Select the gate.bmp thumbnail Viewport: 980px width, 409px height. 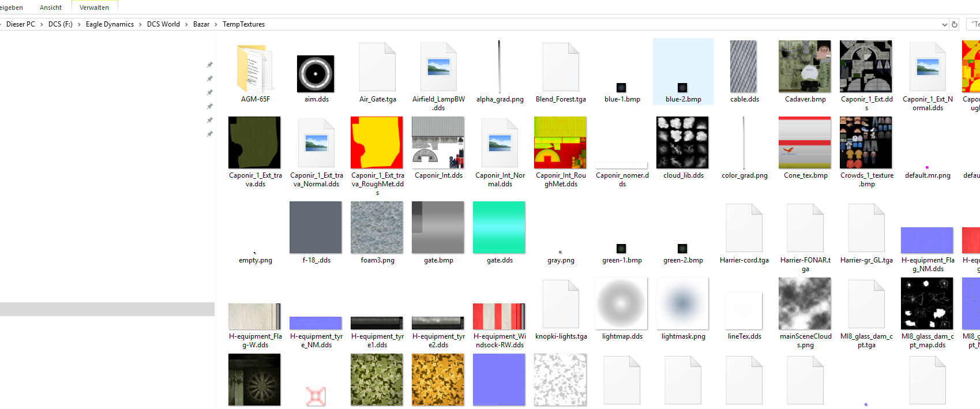pyautogui.click(x=438, y=227)
